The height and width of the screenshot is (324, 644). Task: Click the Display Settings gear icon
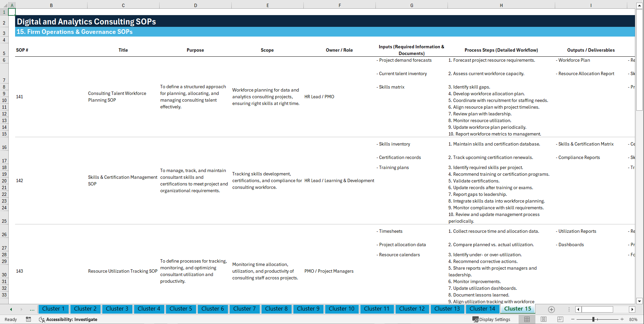tap(476, 319)
